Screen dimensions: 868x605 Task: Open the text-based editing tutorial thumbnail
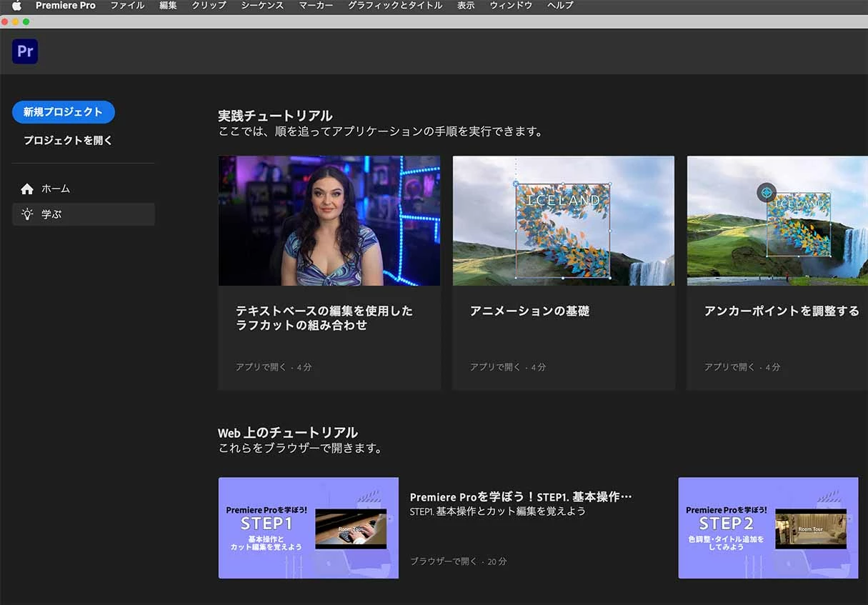pos(329,221)
